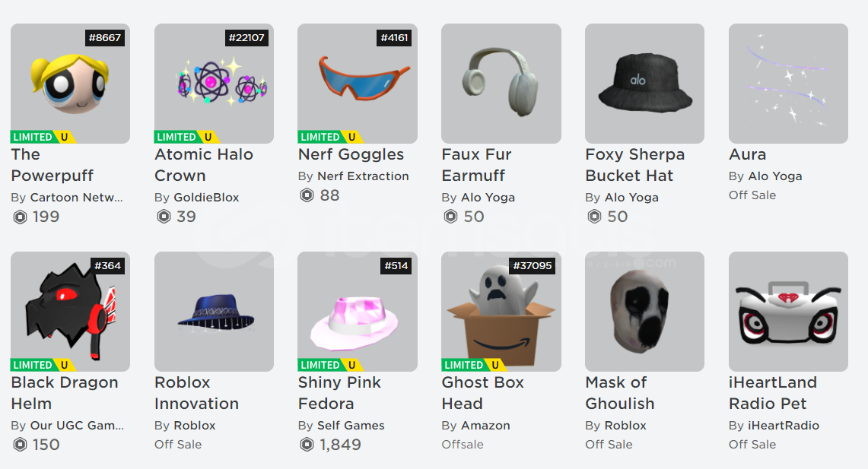Open the Nerf Goggles item image
868x469 pixels.
[358, 84]
